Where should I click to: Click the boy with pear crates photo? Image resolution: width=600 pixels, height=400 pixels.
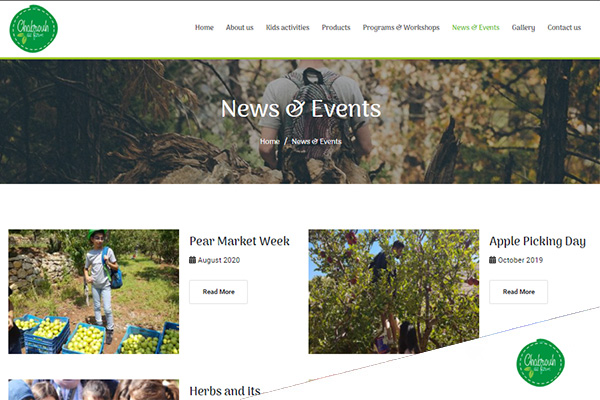point(94,291)
